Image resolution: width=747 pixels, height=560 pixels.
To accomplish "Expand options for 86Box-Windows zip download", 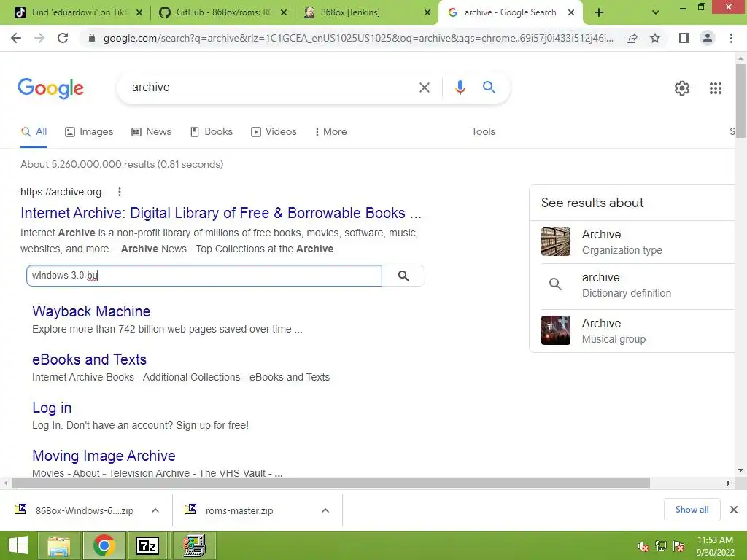I will pyautogui.click(x=155, y=510).
